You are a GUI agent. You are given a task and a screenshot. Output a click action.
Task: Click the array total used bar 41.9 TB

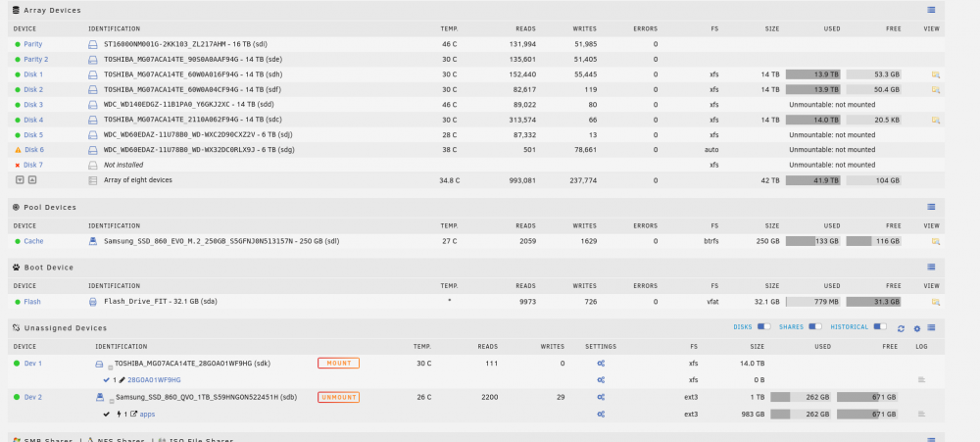tap(812, 180)
